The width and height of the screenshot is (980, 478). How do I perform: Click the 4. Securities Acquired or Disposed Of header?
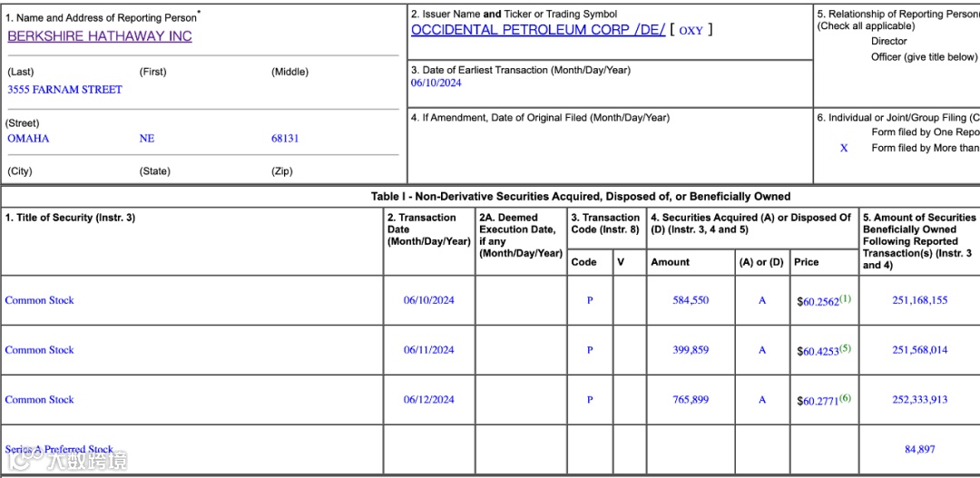[750, 224]
